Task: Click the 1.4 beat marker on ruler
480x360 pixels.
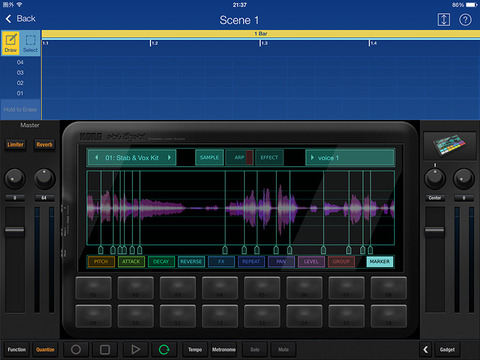Action: pyautogui.click(x=373, y=43)
